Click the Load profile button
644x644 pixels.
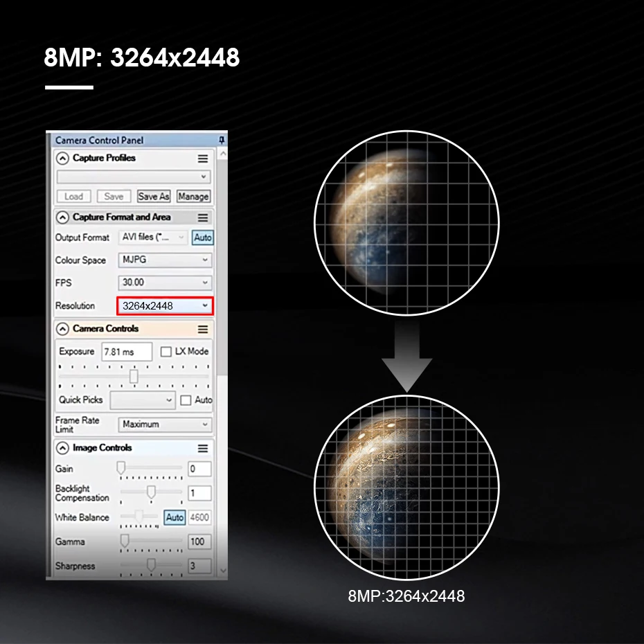(73, 197)
